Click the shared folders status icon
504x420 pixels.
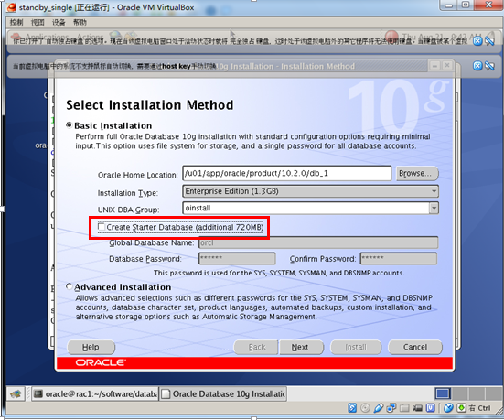point(404,408)
